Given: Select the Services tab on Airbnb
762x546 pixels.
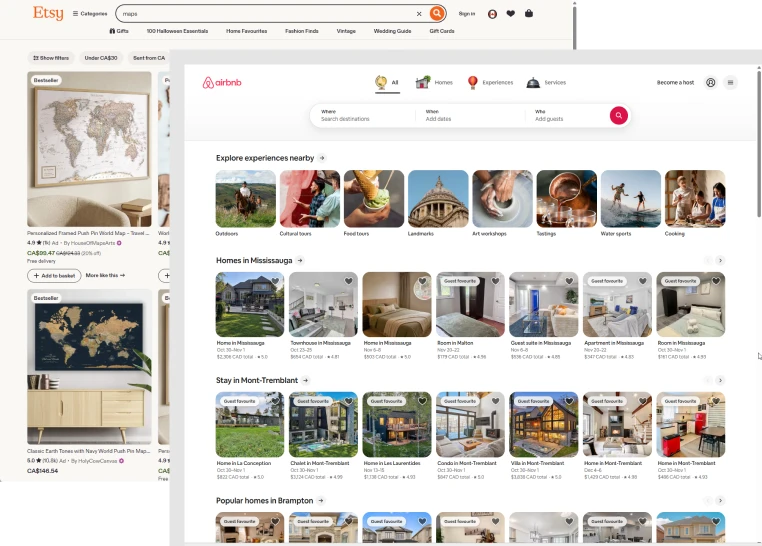Looking at the screenshot, I should 546,83.
